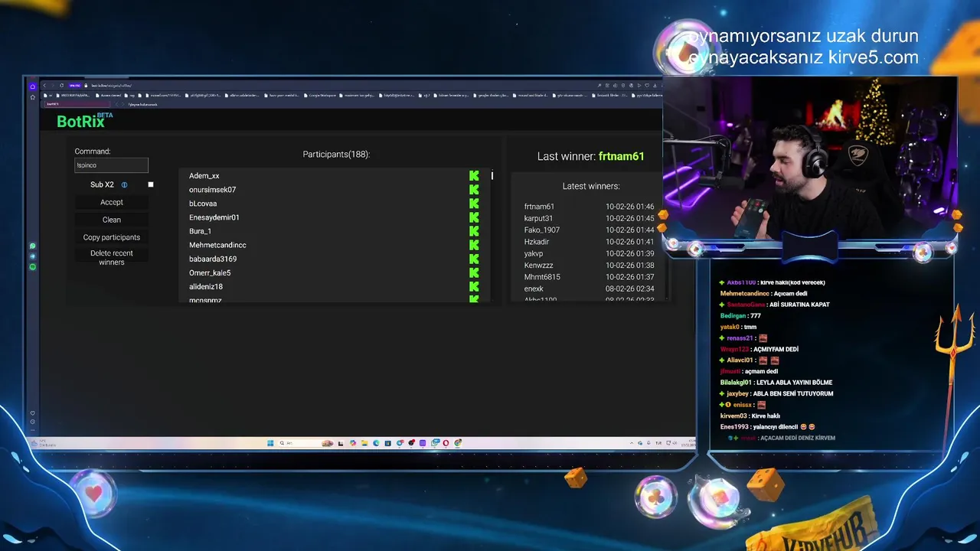Click the Command input field
980x551 pixels.
pos(111,165)
